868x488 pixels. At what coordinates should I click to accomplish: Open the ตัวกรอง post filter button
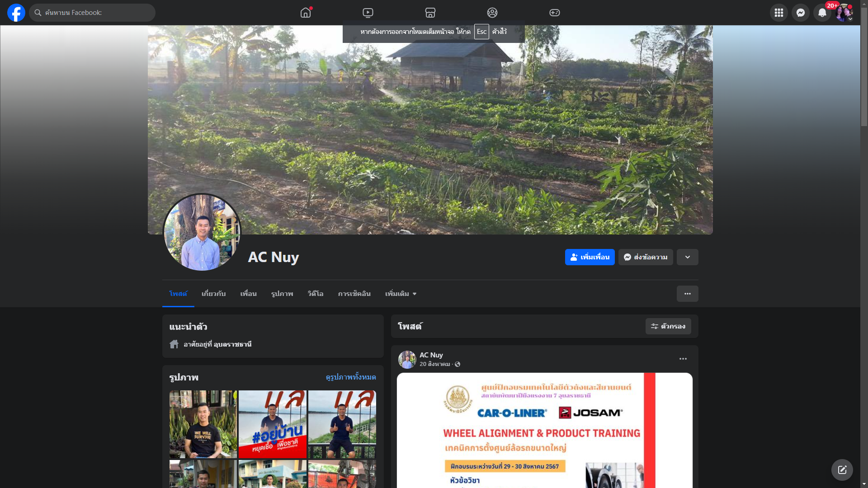click(668, 326)
